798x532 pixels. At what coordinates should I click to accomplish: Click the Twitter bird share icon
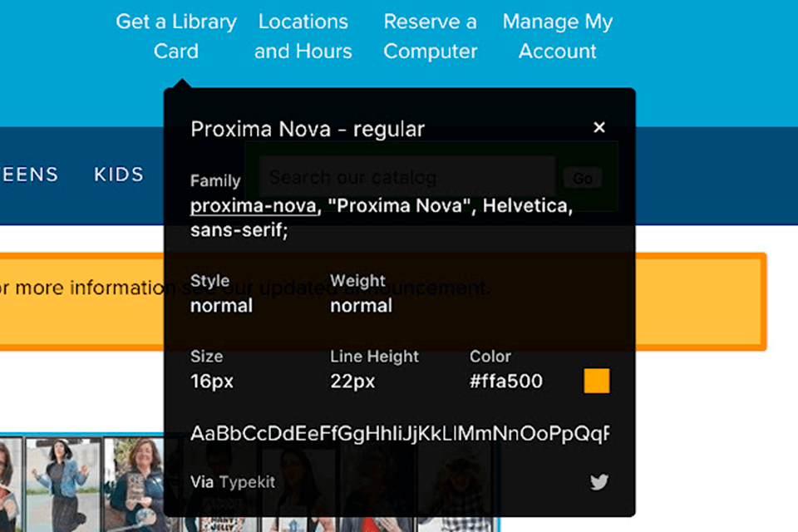[599, 481]
